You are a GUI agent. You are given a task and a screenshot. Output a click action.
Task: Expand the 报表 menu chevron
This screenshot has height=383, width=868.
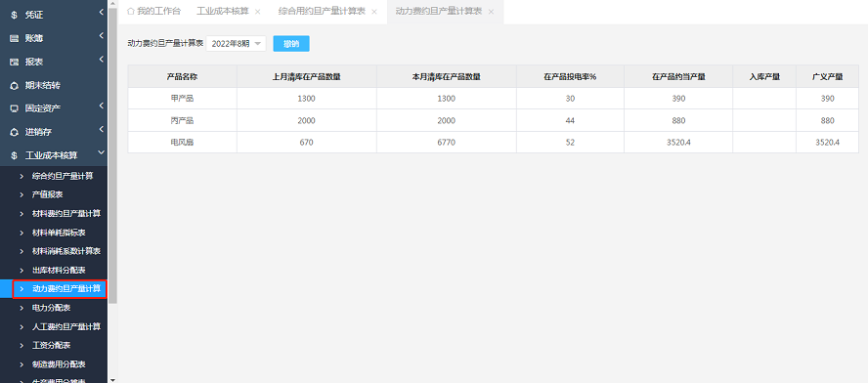click(x=102, y=60)
